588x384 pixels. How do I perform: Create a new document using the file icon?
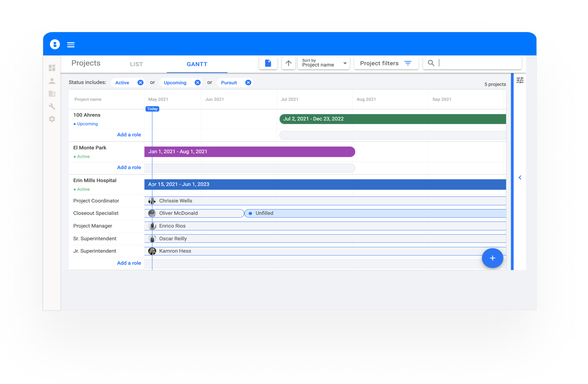(x=268, y=63)
